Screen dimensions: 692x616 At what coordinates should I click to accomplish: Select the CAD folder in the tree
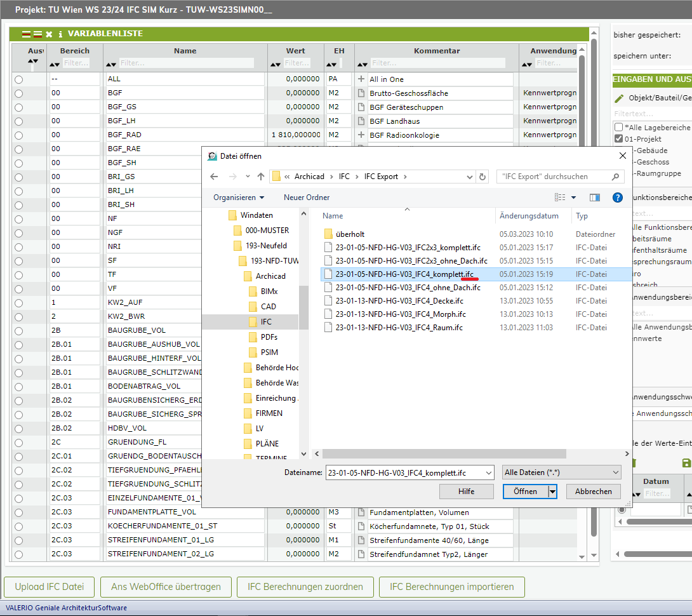click(x=268, y=307)
